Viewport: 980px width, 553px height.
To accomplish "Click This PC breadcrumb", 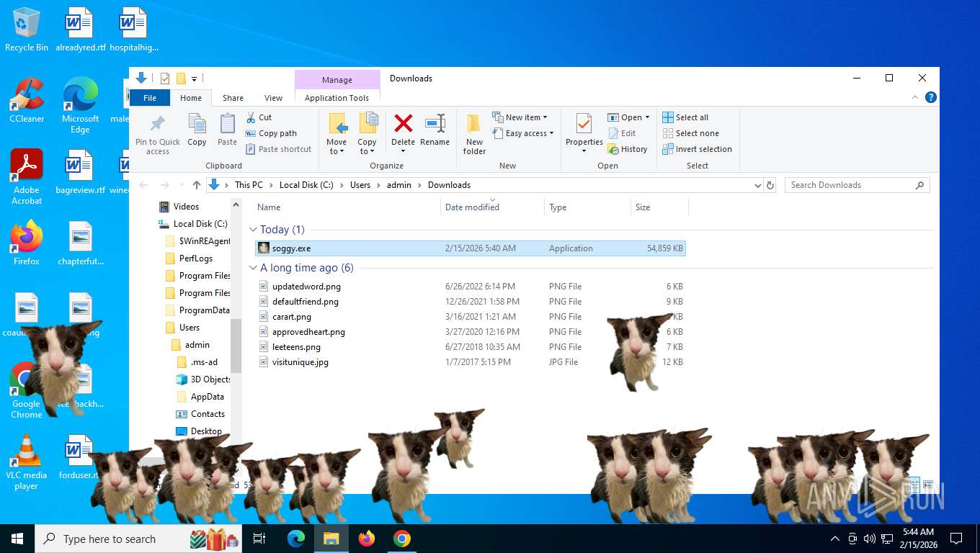I will click(x=249, y=185).
